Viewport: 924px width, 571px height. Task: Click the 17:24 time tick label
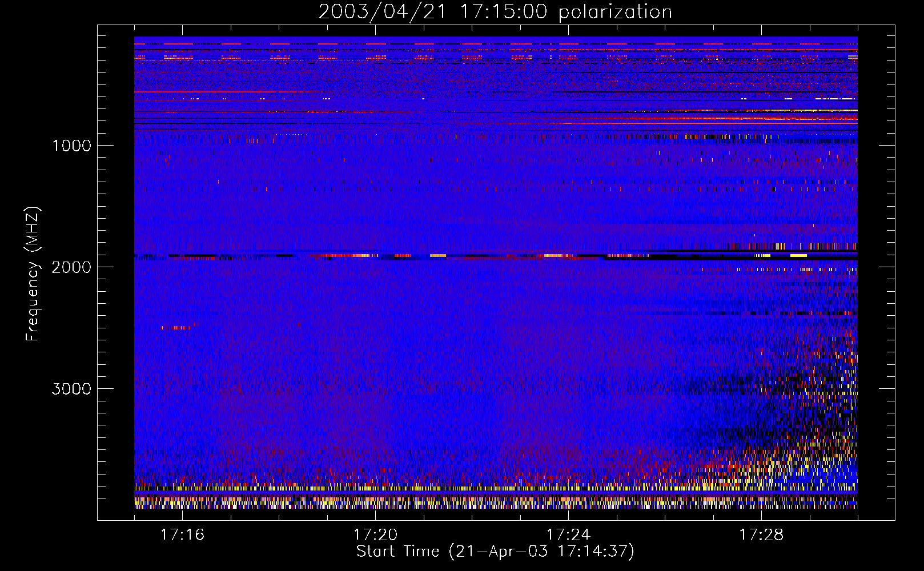(x=569, y=535)
